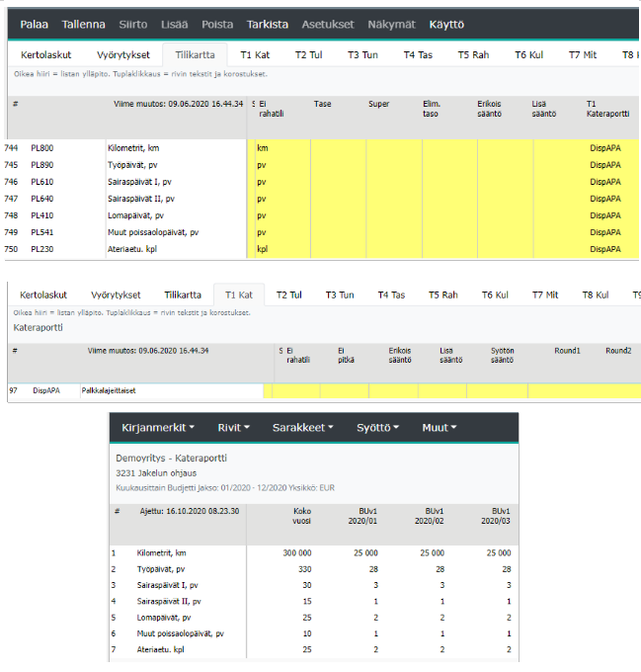Screen dimensions: 641x672
Task: Open the T2 Tul tab in top panel
Action: pyautogui.click(x=308, y=54)
